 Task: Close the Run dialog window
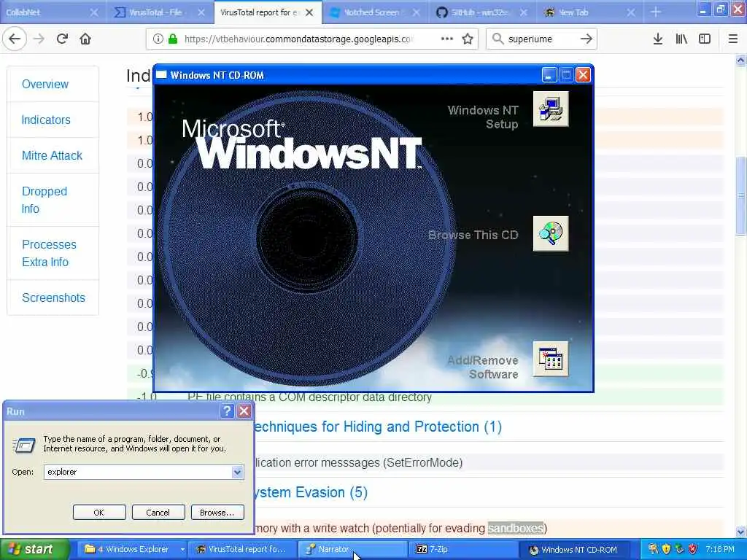click(x=244, y=411)
